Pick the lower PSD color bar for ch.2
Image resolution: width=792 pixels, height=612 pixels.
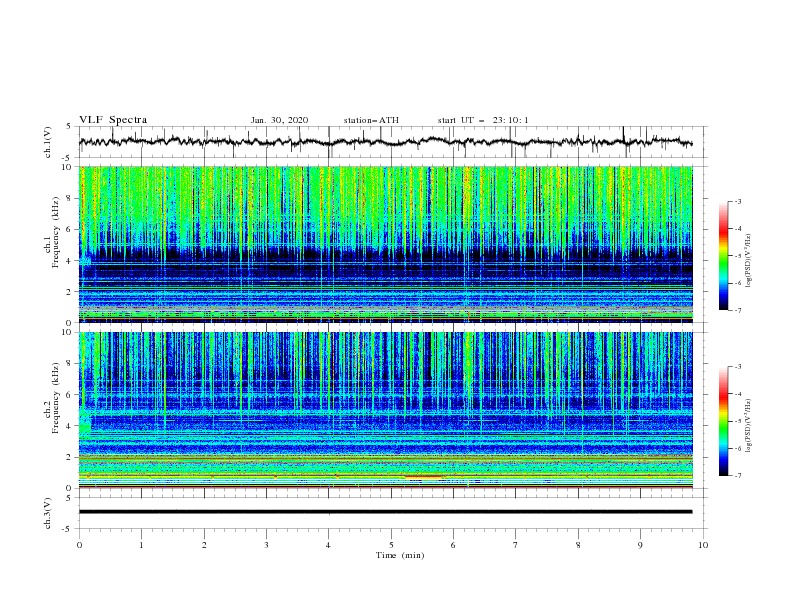pyautogui.click(x=724, y=421)
